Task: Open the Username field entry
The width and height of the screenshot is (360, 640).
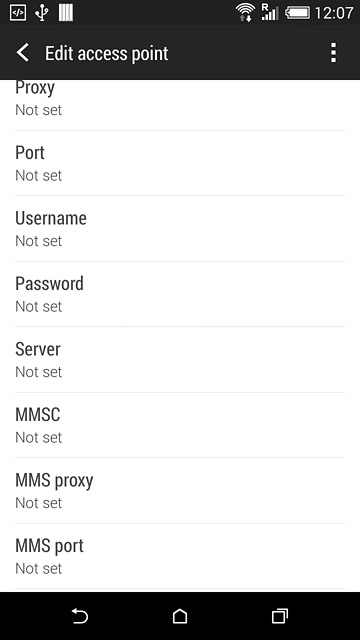Action: tap(180, 229)
